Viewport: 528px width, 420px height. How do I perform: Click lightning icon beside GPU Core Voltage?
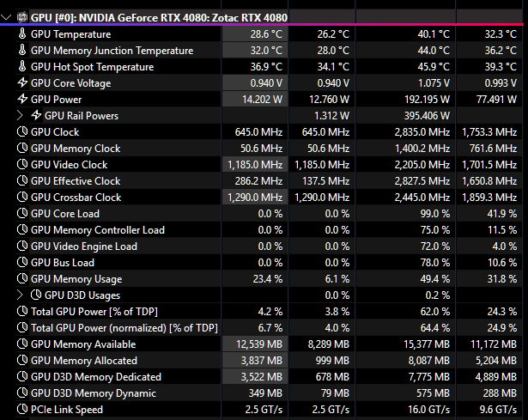(x=22, y=82)
